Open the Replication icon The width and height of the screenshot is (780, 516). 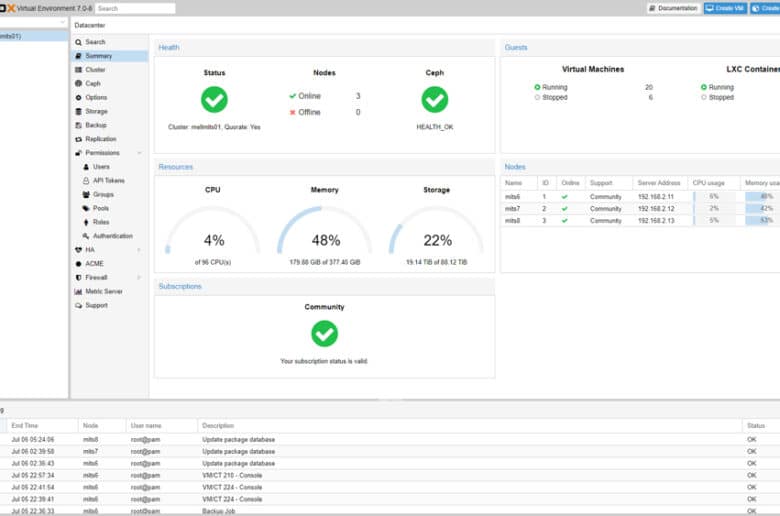78,139
